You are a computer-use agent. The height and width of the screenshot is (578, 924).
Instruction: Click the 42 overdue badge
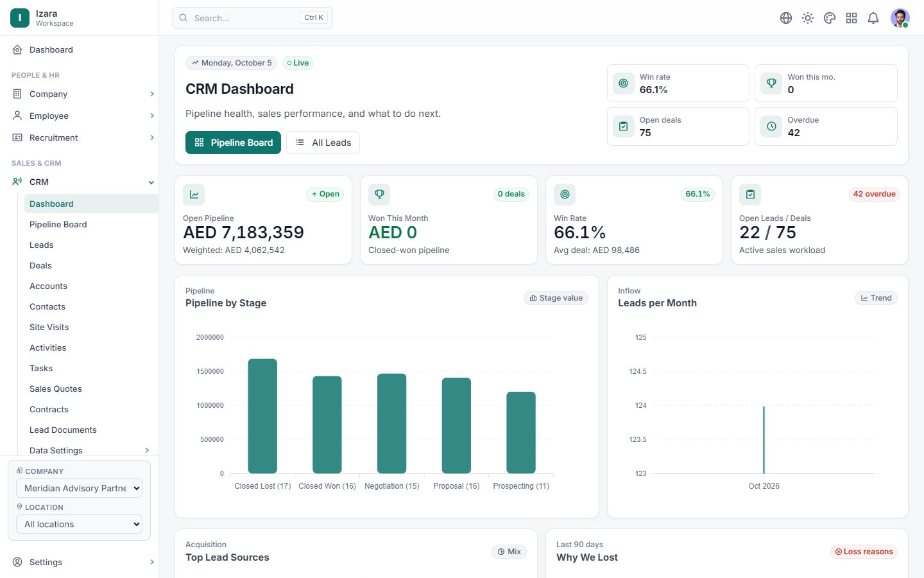pyautogui.click(x=874, y=194)
